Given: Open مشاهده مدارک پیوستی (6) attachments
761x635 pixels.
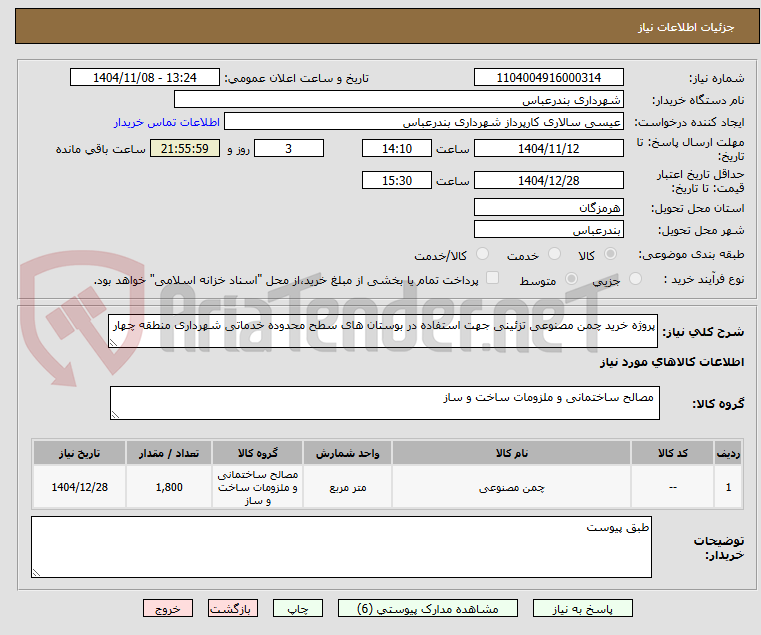Looking at the screenshot, I should pos(428,608).
